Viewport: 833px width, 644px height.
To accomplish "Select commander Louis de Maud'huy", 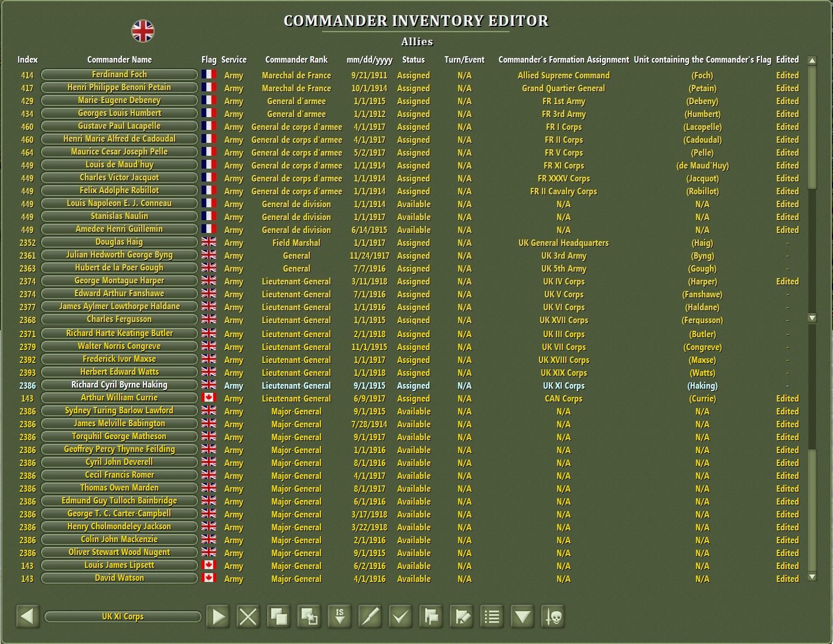I will click(120, 165).
